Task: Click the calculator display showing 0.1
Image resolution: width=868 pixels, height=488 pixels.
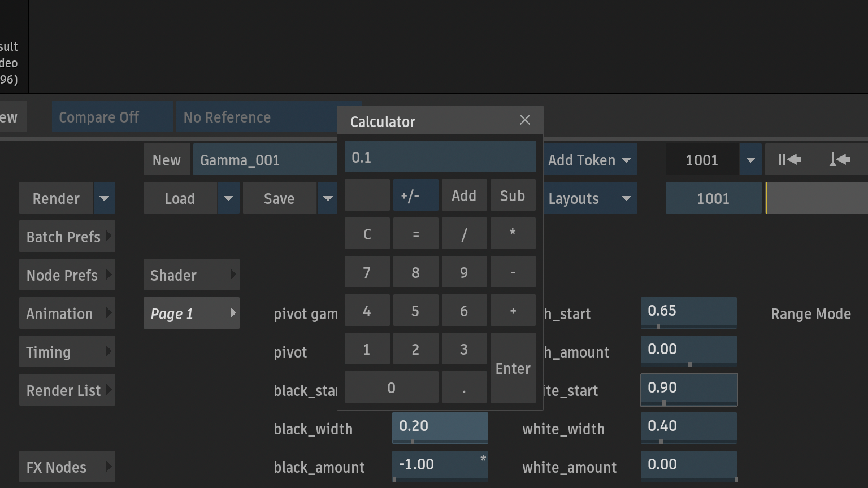Action: tap(440, 156)
